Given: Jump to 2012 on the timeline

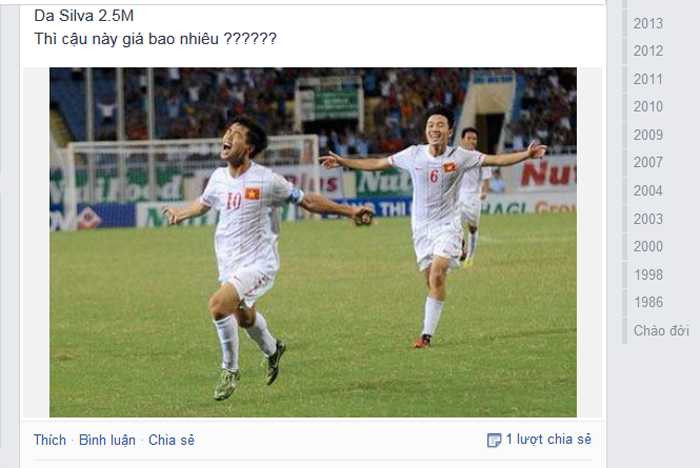Looking at the screenshot, I should pos(648,51).
